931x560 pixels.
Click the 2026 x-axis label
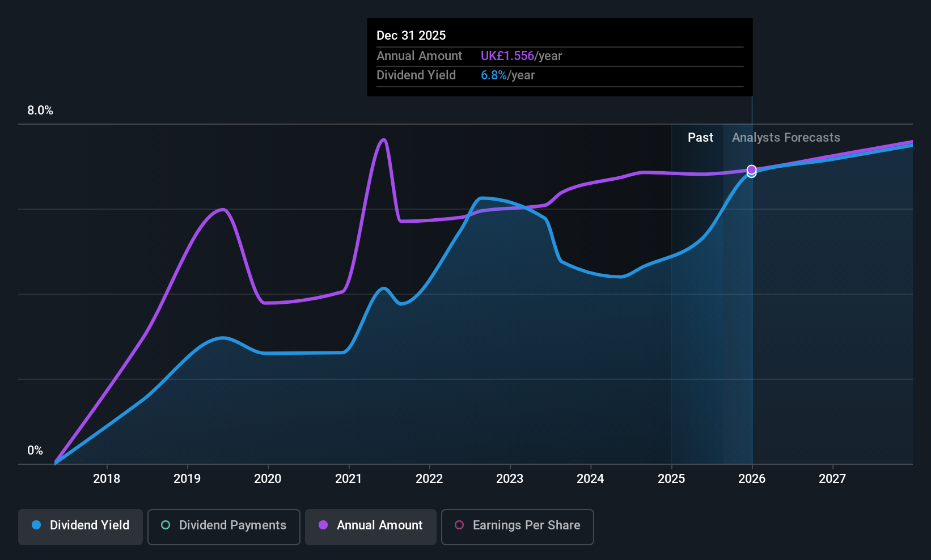[752, 478]
